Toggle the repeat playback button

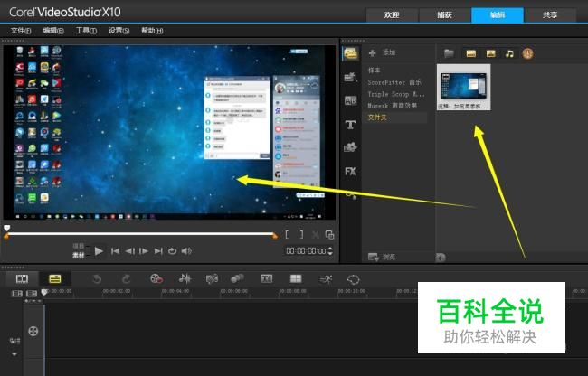point(172,251)
